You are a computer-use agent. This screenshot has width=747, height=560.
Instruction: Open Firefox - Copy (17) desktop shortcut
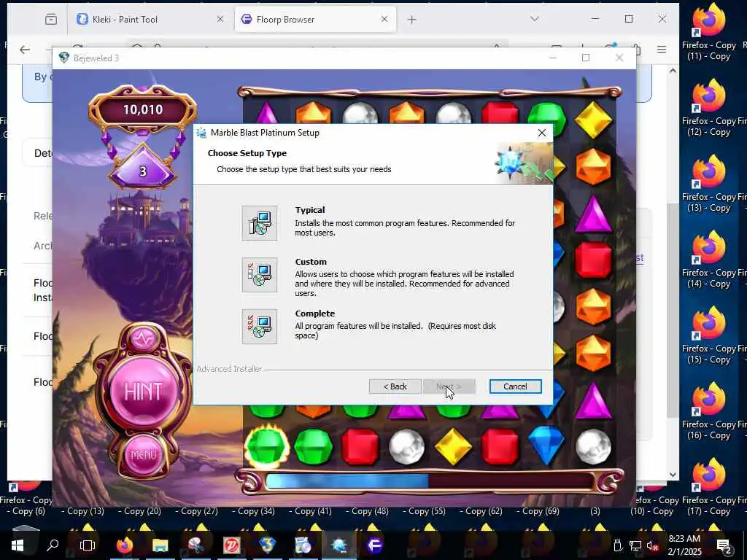coord(709,486)
